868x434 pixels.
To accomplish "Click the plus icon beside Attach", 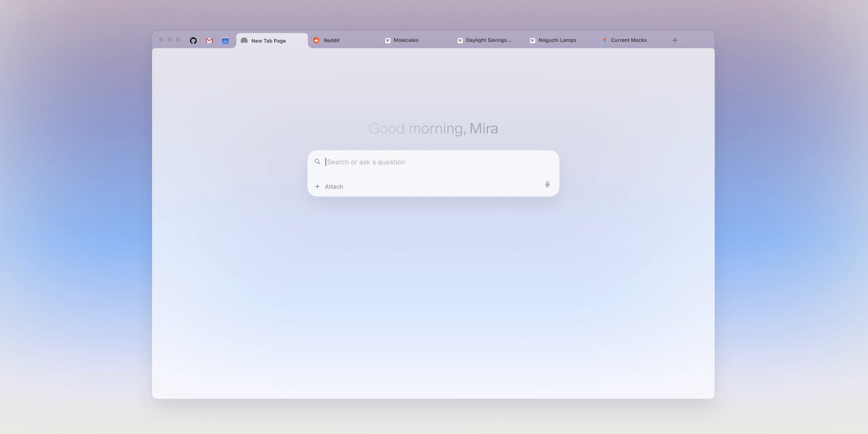I will click(317, 186).
